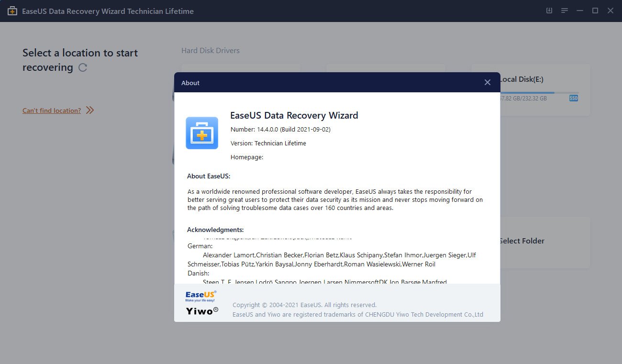Click the Hard Disk Drivers section label
The width and height of the screenshot is (622, 364).
tap(211, 50)
